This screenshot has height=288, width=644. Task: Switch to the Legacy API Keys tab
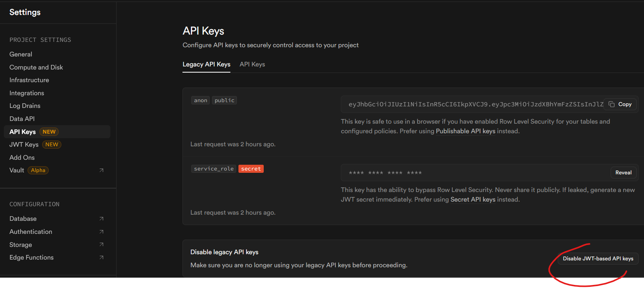[x=206, y=64]
